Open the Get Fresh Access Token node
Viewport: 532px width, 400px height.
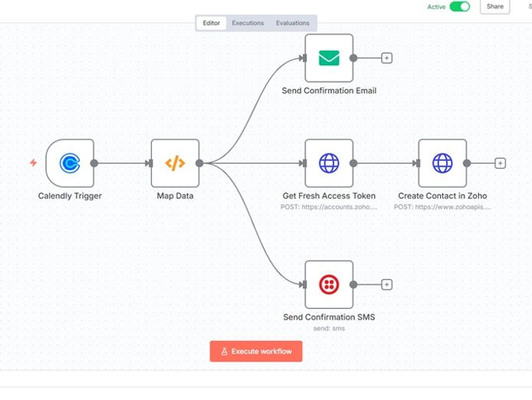(x=329, y=162)
